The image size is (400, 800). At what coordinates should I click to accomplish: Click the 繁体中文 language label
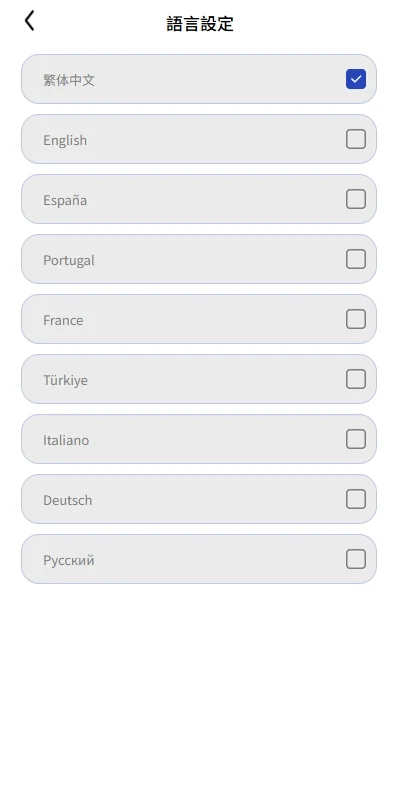point(69,80)
